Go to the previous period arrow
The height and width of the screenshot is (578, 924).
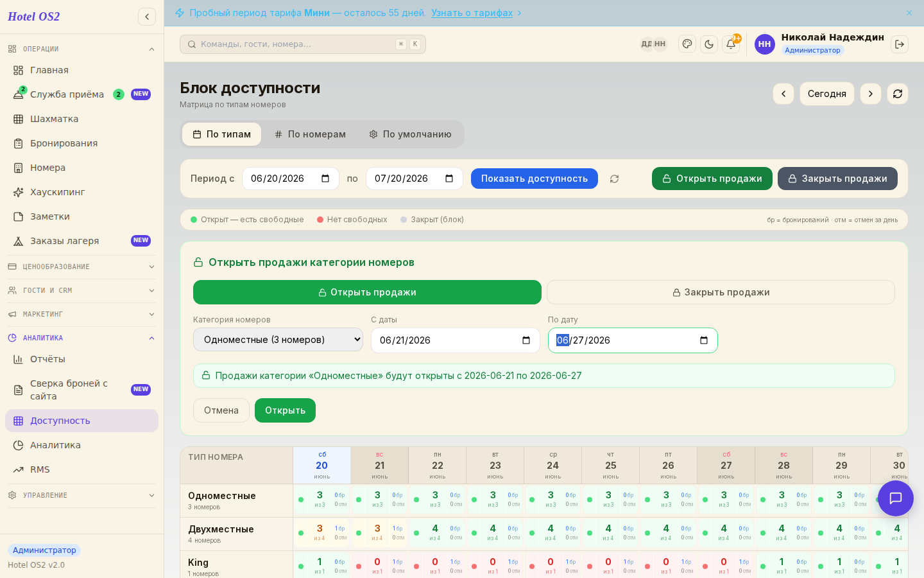click(783, 94)
